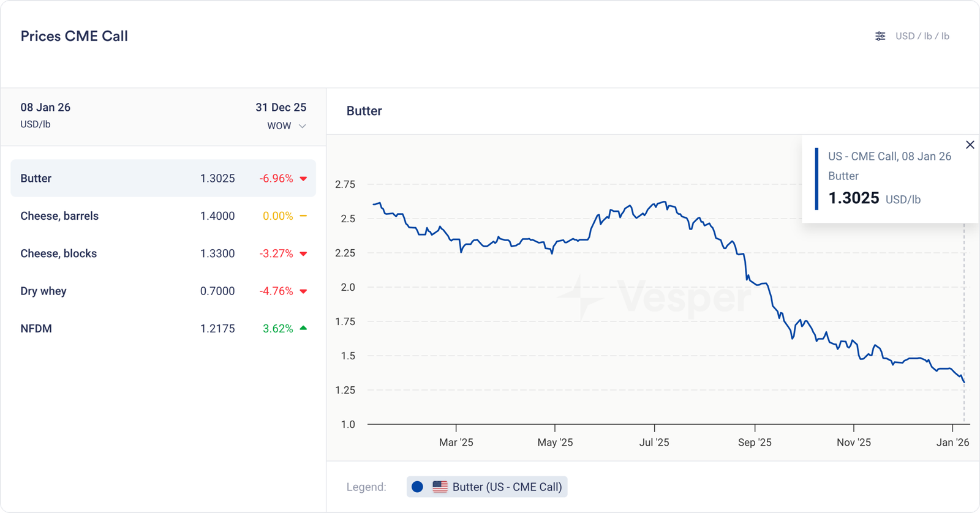Select the Butter price row
This screenshot has height=513, width=980.
click(x=163, y=178)
